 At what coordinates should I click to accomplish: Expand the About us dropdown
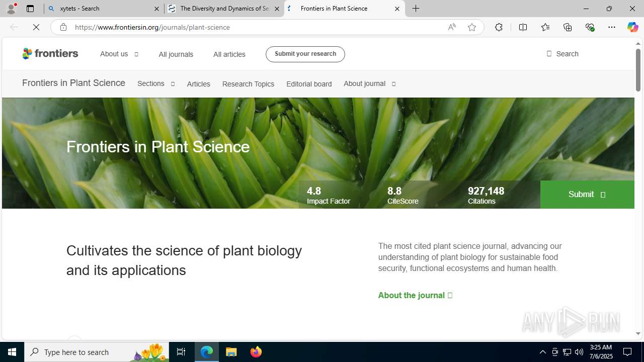pos(119,54)
